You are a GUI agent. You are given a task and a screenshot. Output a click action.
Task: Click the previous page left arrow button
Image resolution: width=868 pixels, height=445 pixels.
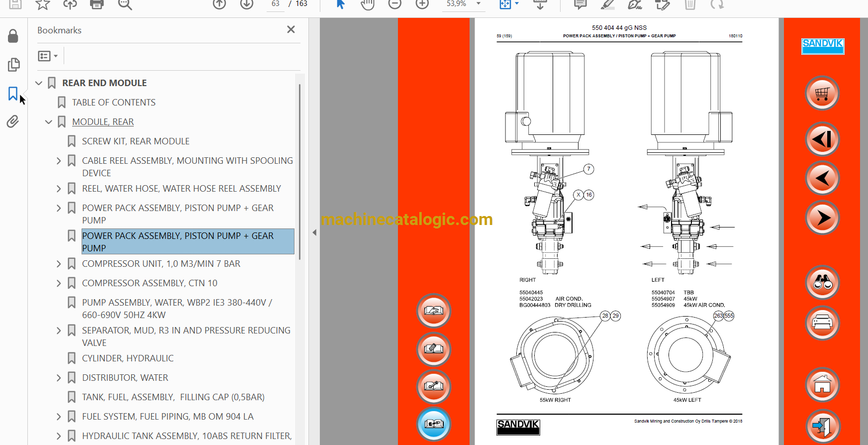tap(822, 178)
